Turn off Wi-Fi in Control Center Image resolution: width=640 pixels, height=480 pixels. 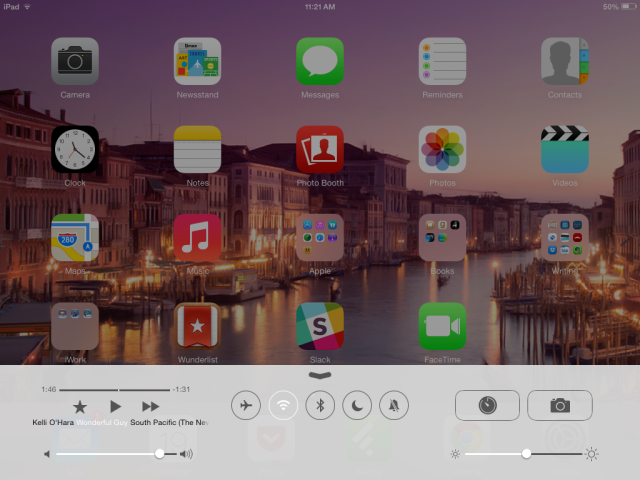tap(283, 405)
